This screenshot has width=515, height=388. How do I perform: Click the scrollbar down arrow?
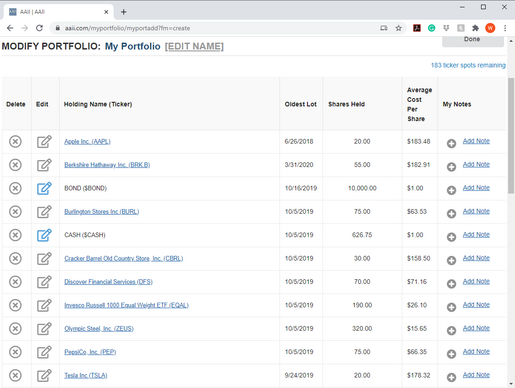pyautogui.click(x=511, y=384)
